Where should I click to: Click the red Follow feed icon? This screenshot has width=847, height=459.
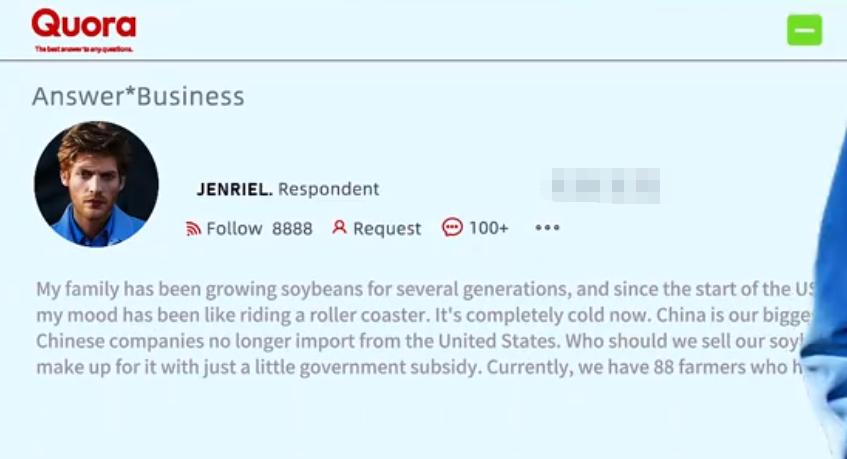[x=193, y=229]
